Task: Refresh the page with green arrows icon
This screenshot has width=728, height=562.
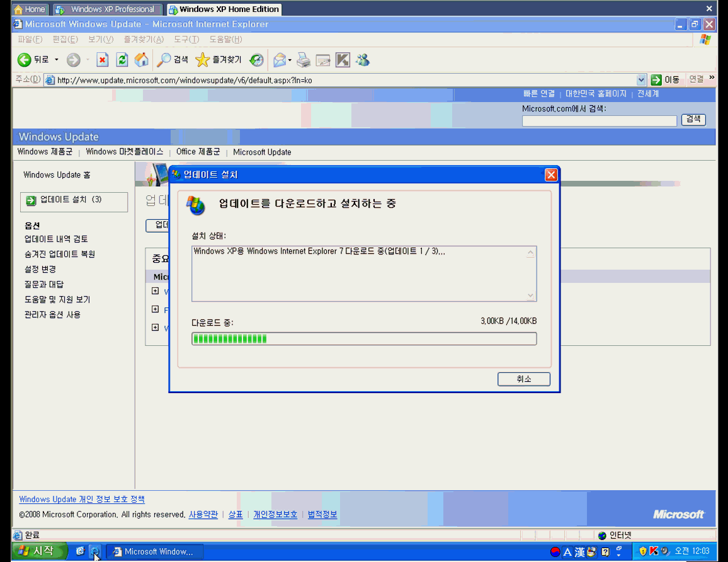Action: click(x=122, y=59)
